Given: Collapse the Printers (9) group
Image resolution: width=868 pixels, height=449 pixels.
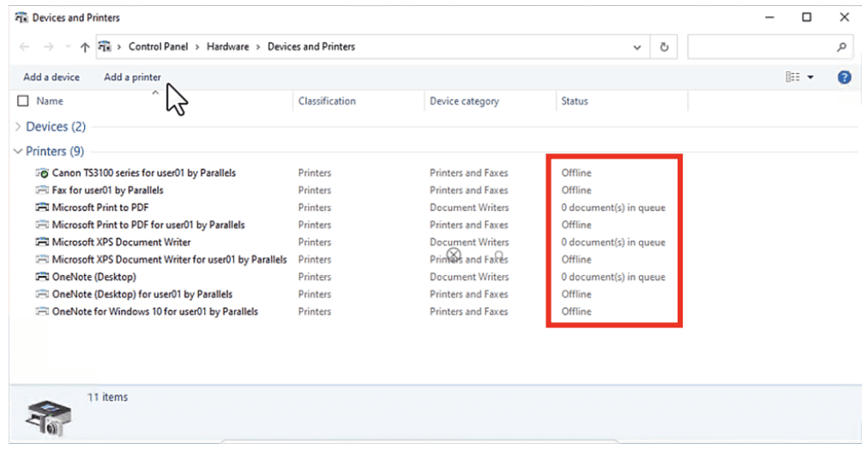Looking at the screenshot, I should point(19,152).
